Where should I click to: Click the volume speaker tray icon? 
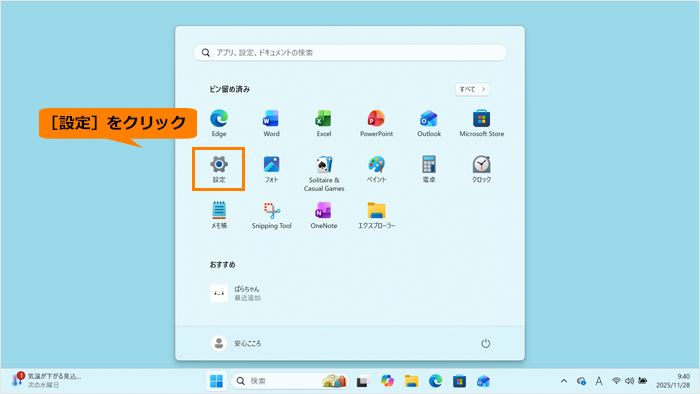coord(629,381)
